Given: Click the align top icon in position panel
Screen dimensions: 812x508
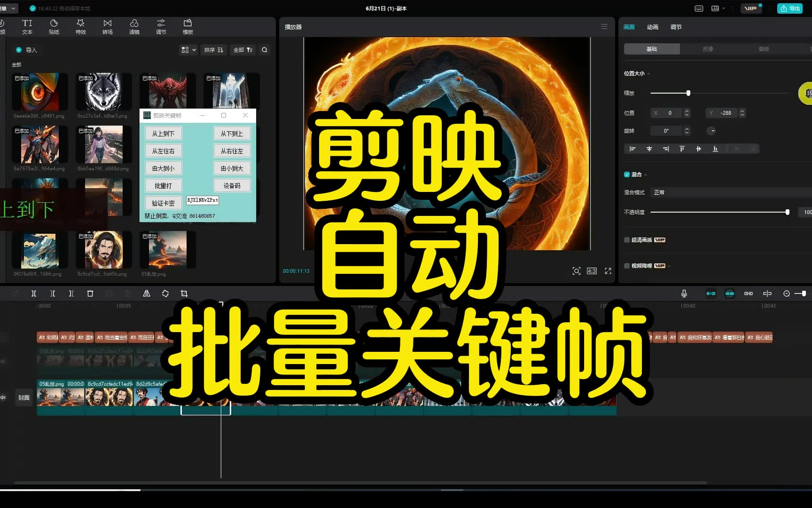Looking at the screenshot, I should pos(682,149).
